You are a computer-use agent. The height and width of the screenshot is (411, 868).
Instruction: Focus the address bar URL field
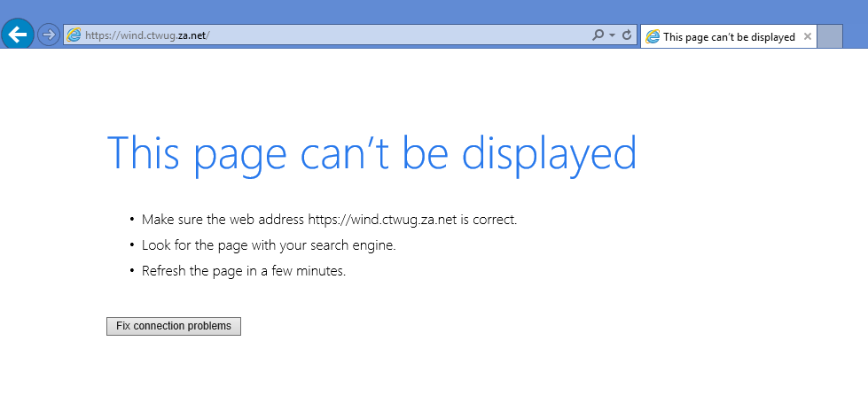pyautogui.click(x=337, y=35)
